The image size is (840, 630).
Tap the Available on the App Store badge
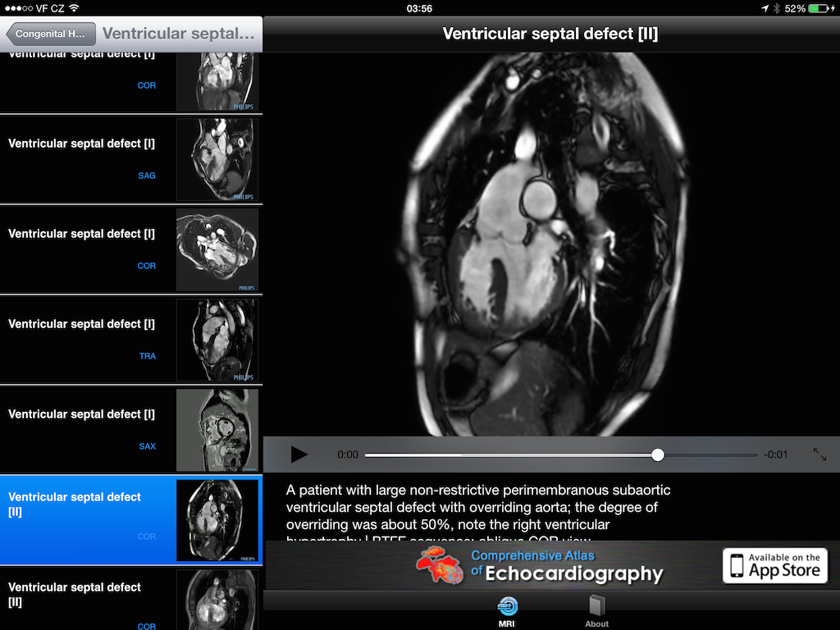[x=775, y=566]
